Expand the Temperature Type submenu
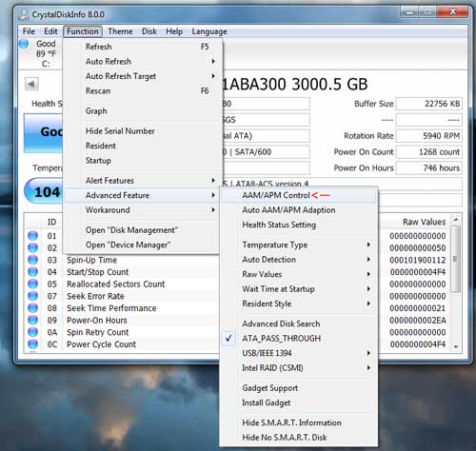 (x=299, y=245)
